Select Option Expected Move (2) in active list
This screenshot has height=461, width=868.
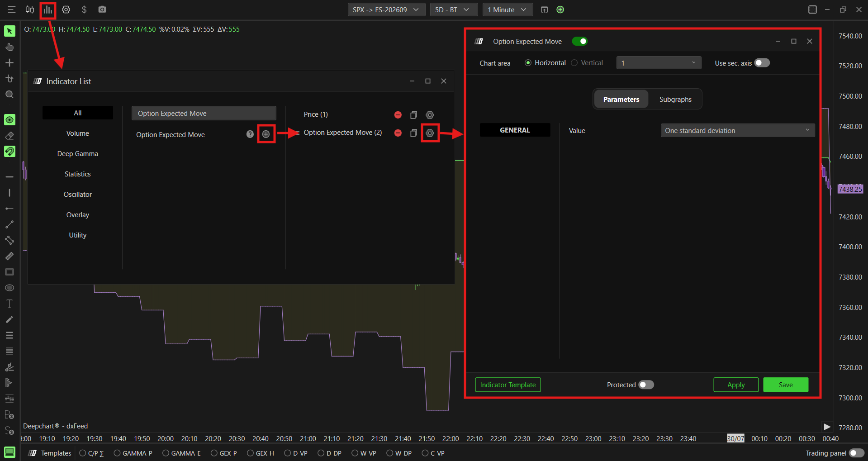343,133
